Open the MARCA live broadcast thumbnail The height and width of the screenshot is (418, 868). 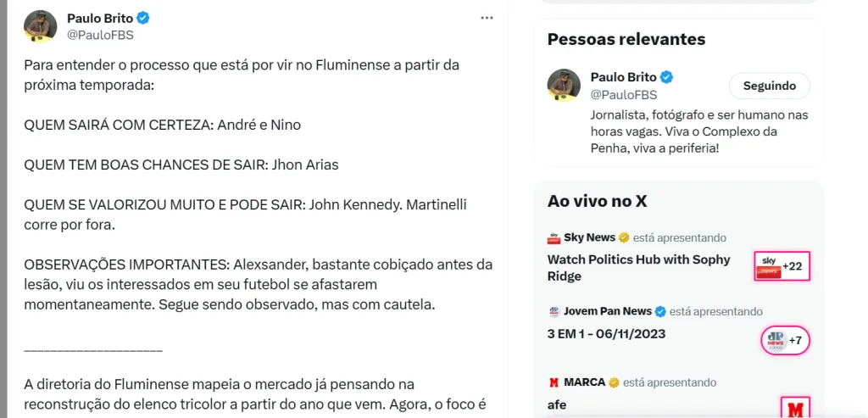(x=795, y=408)
